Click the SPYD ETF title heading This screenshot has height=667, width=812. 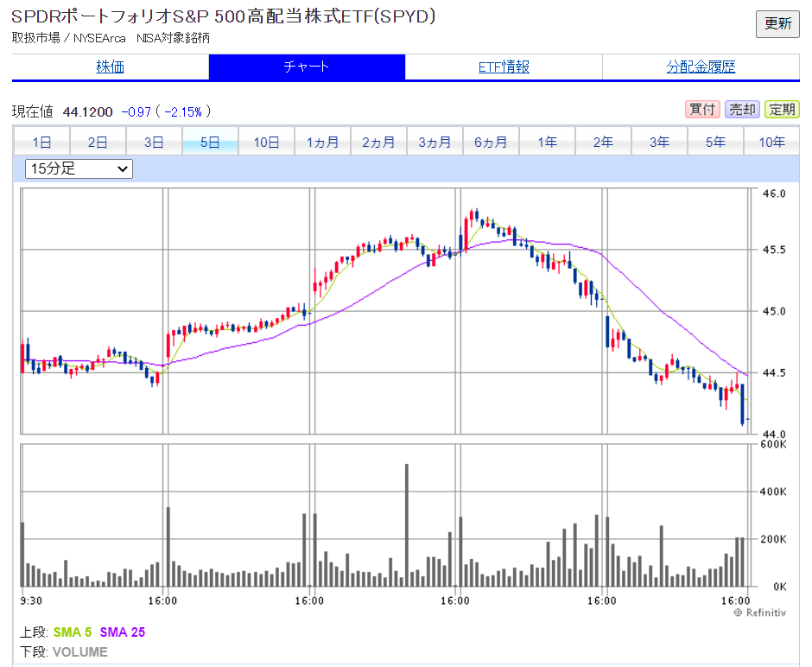pyautogui.click(x=223, y=17)
